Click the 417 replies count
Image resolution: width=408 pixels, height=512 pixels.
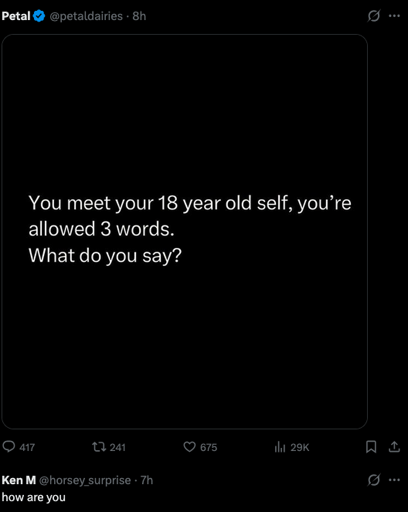click(27, 447)
